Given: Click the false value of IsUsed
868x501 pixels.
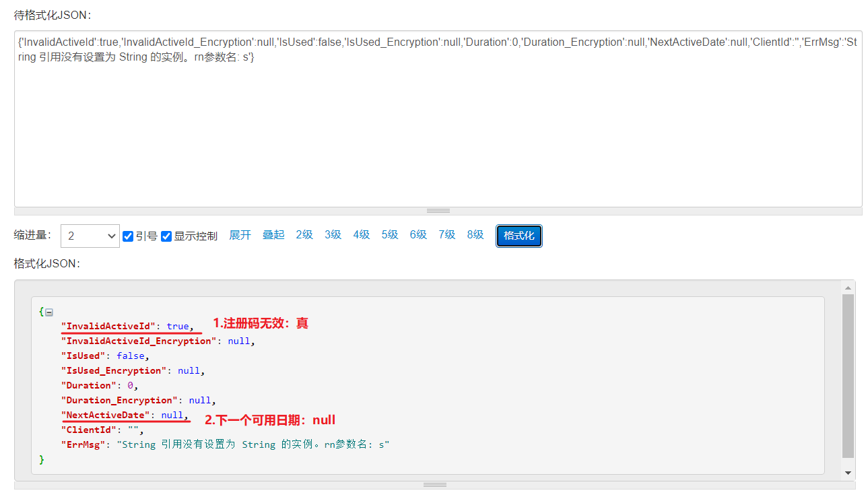Looking at the screenshot, I should click(x=130, y=356).
